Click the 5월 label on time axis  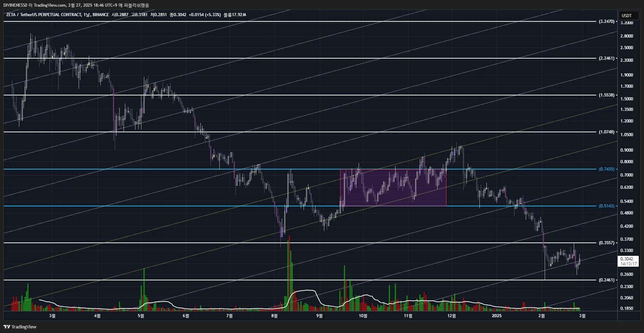point(141,316)
